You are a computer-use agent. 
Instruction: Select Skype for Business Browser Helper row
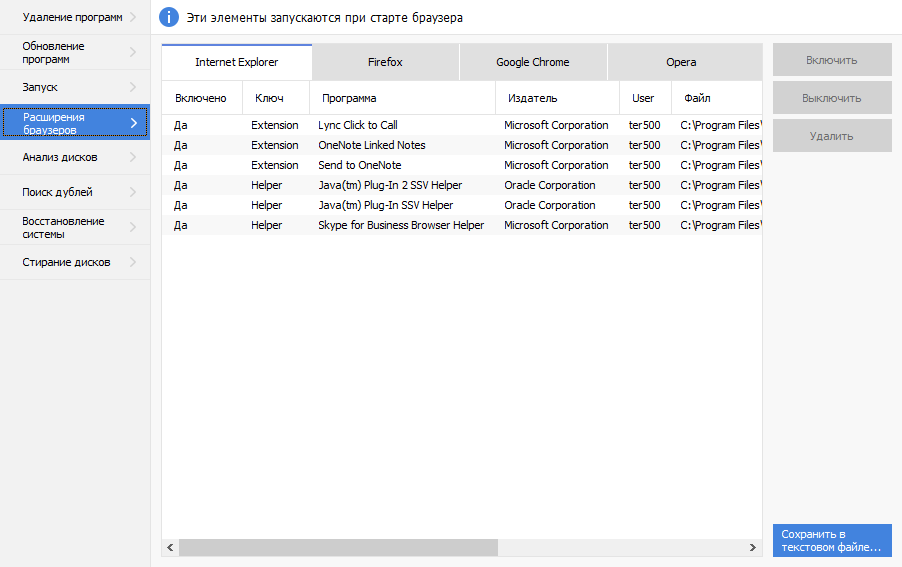tap(462, 225)
